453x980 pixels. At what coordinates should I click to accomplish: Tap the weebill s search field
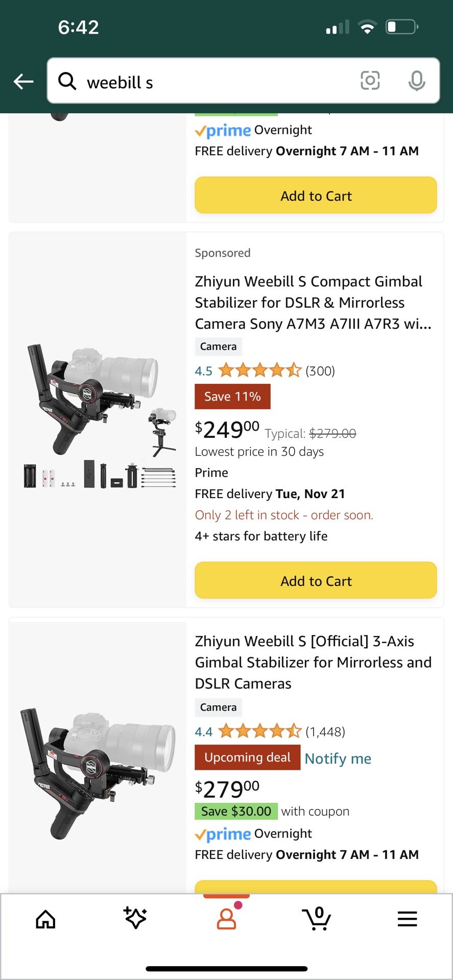(x=214, y=82)
